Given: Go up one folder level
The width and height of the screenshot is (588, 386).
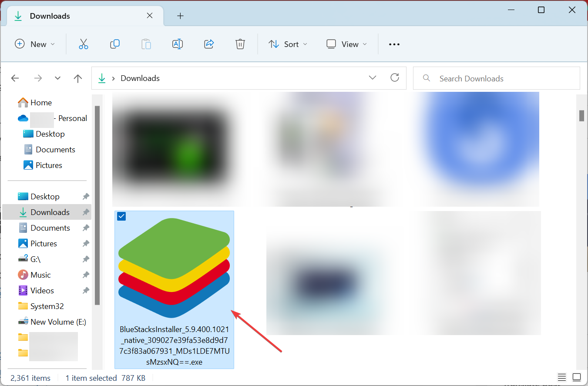Looking at the screenshot, I should (78, 78).
